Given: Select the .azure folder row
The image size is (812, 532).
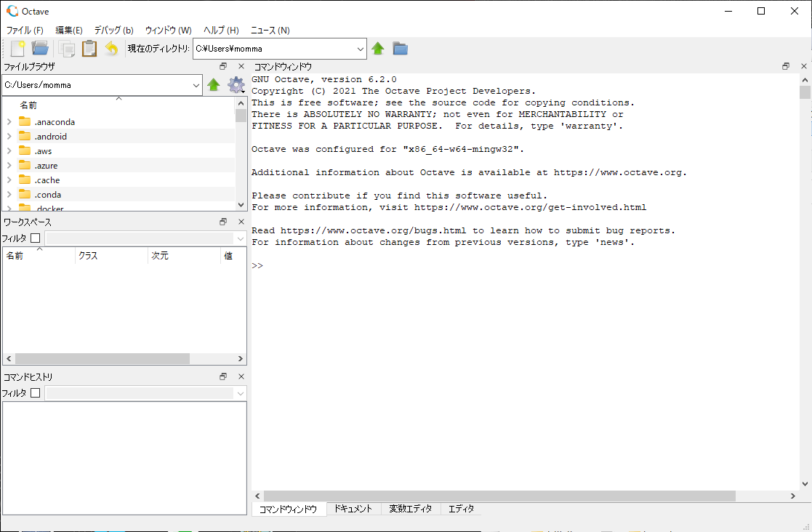Looking at the screenshot, I should (118, 165).
